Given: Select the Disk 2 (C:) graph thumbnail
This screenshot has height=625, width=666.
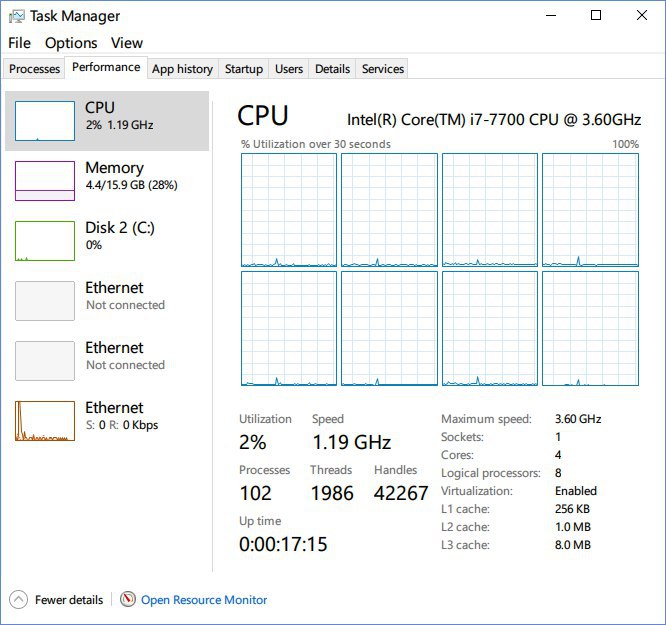Looking at the screenshot, I should point(45,241).
